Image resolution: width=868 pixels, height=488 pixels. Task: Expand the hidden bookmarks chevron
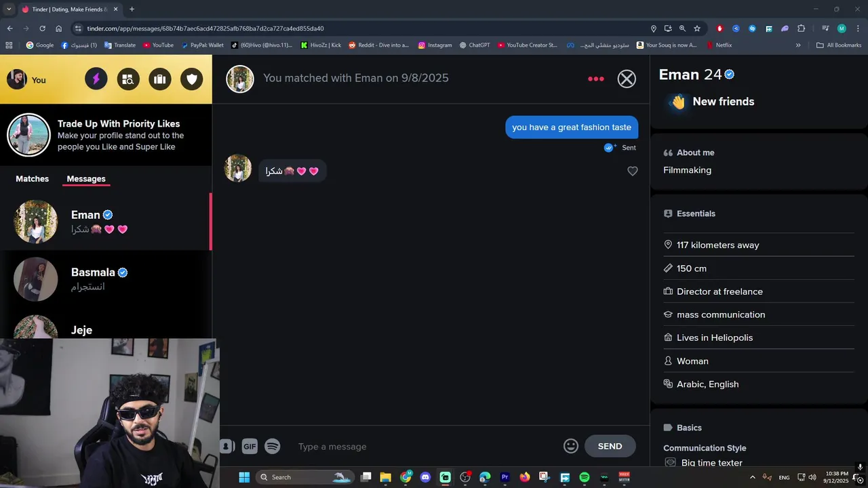tap(798, 45)
